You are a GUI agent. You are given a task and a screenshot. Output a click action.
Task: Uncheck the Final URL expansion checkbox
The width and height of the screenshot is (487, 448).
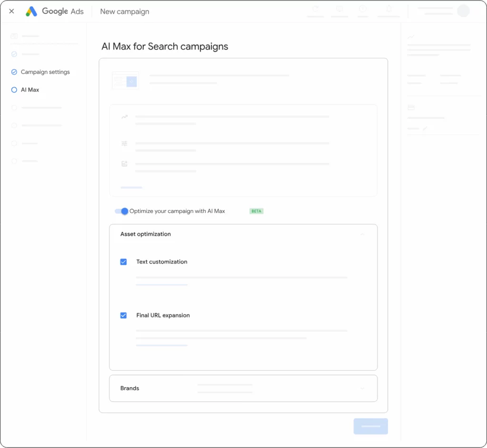coord(124,315)
